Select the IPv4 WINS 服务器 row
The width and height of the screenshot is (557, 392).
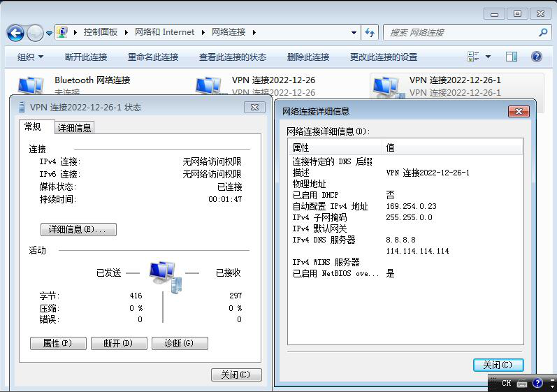(405, 262)
